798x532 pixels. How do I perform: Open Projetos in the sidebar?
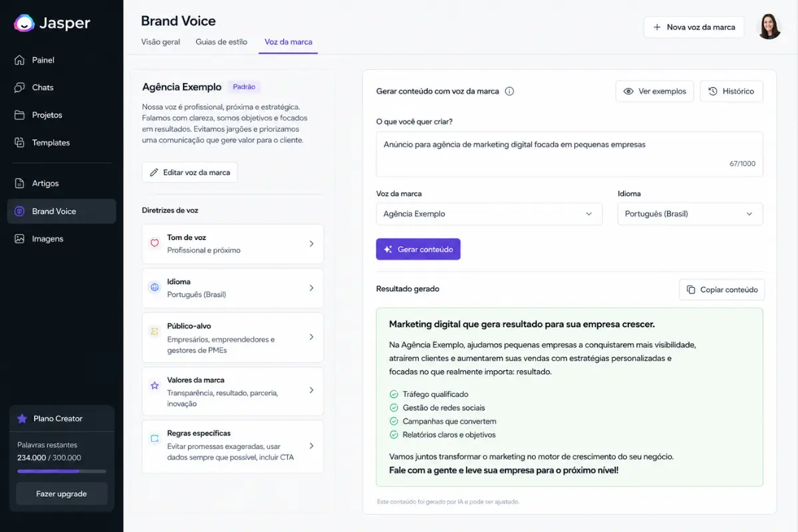[61, 115]
